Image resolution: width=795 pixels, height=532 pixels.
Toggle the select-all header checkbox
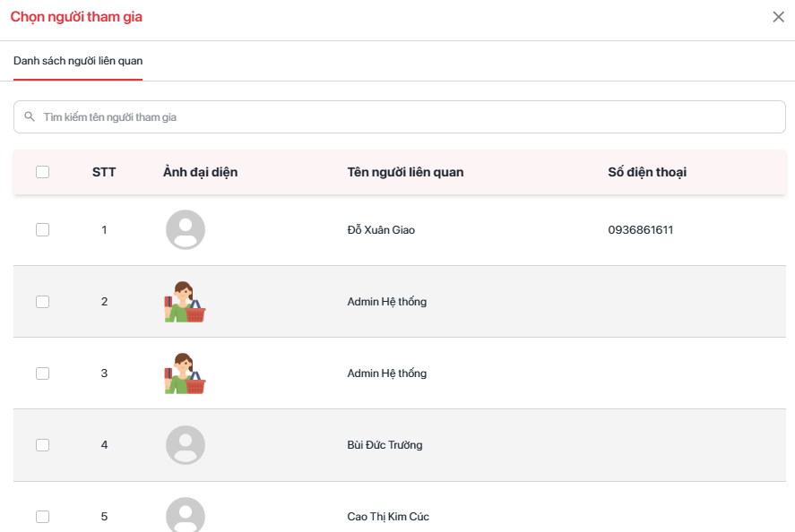tap(42, 172)
